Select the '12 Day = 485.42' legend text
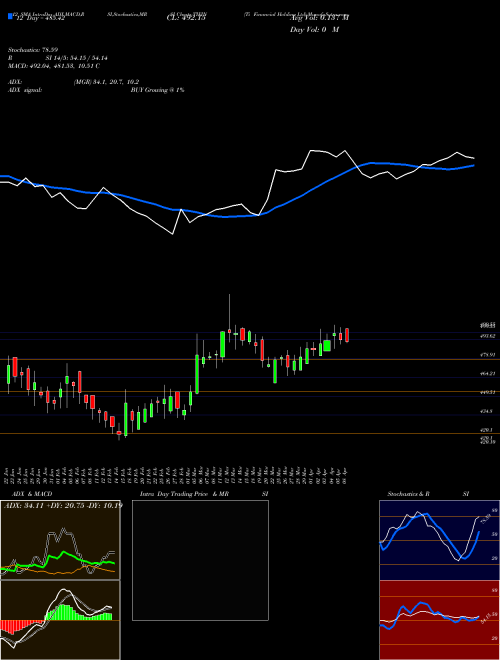Viewport: 500px width, 660px height. [x=39, y=18]
